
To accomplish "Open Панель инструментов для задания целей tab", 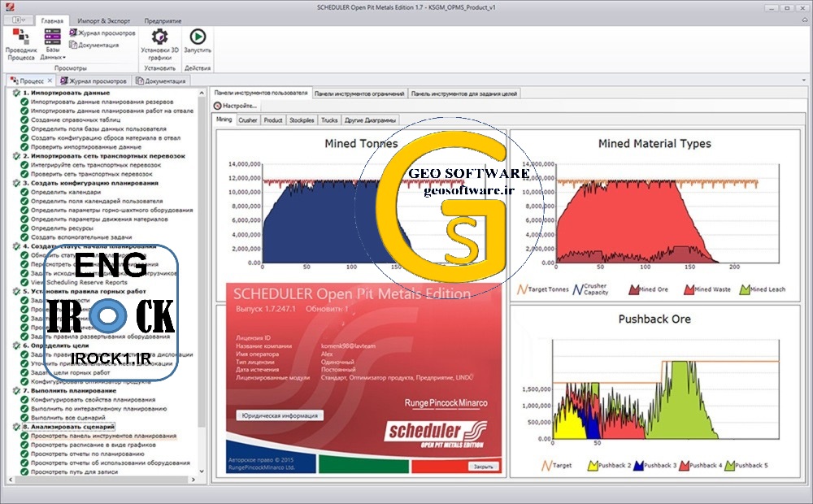I will 464,93.
